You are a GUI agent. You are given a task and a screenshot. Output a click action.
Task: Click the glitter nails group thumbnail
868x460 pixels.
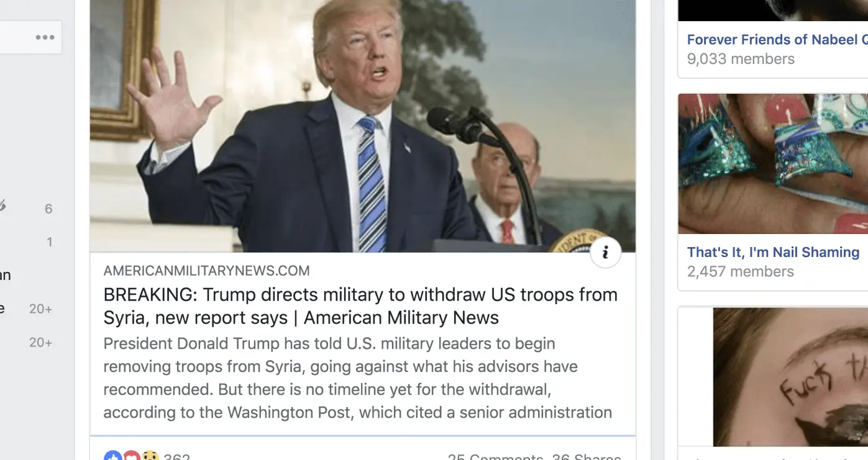(773, 164)
